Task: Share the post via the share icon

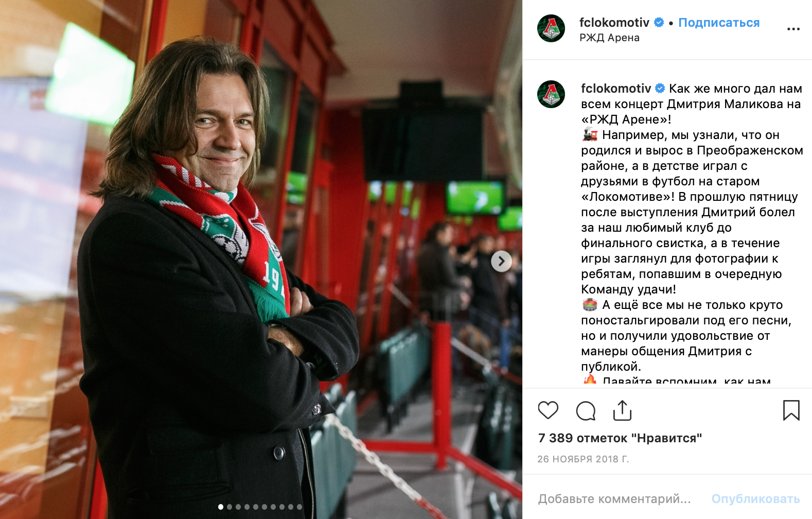Action: tap(622, 410)
